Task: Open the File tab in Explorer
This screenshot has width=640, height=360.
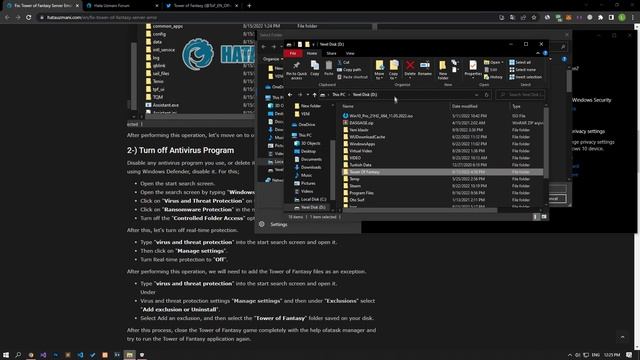Action: 293,53
